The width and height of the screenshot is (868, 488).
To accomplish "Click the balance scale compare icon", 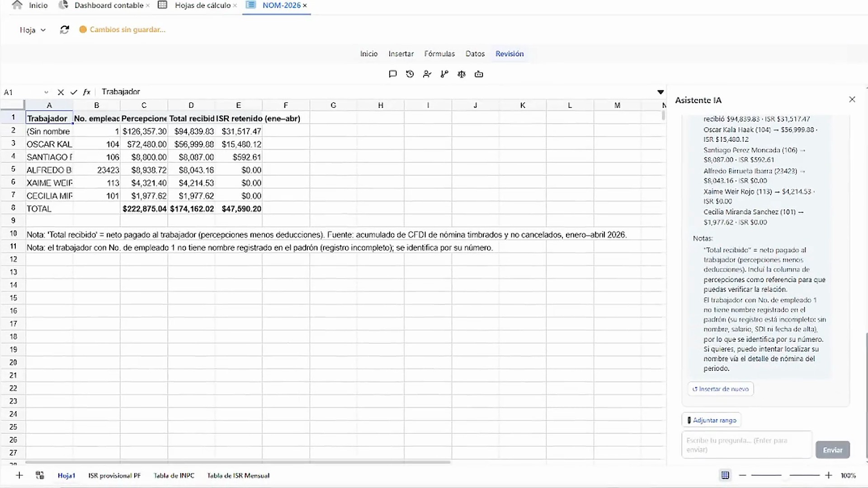I will coord(462,74).
